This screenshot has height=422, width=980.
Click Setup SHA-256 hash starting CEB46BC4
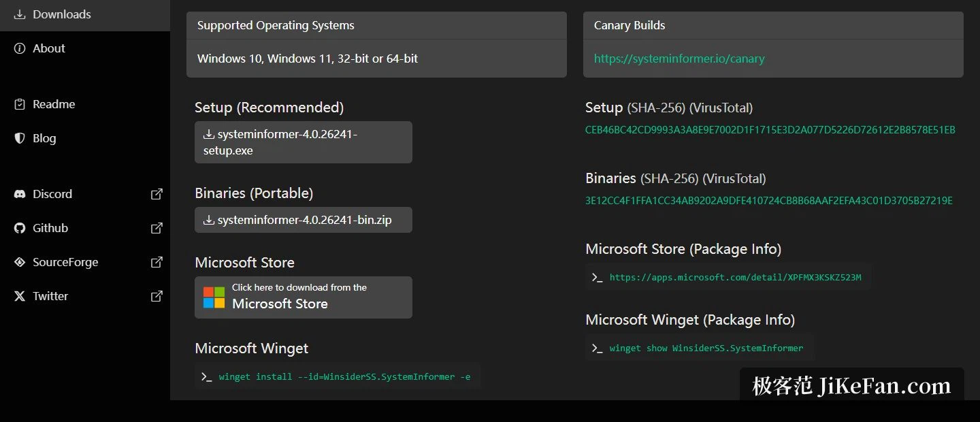(770, 130)
